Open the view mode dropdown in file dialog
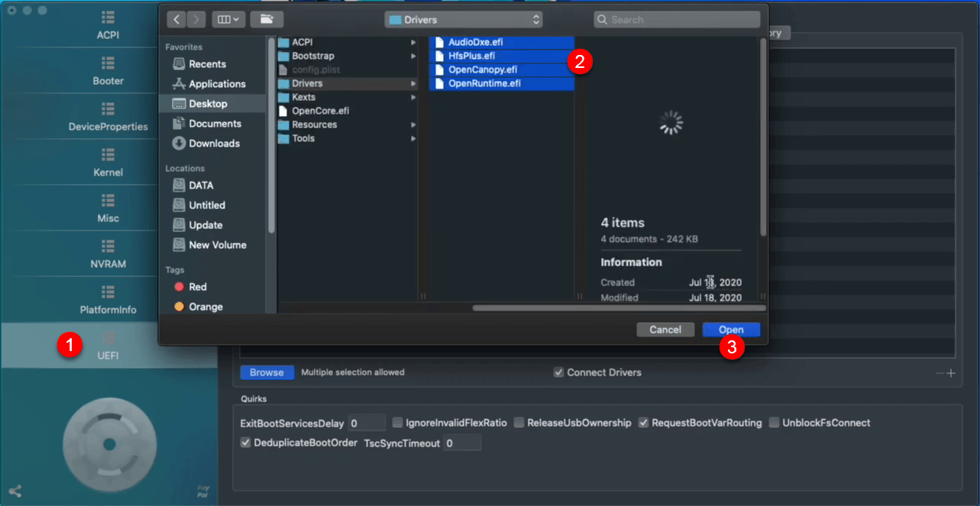The height and width of the screenshot is (506, 980). point(228,19)
